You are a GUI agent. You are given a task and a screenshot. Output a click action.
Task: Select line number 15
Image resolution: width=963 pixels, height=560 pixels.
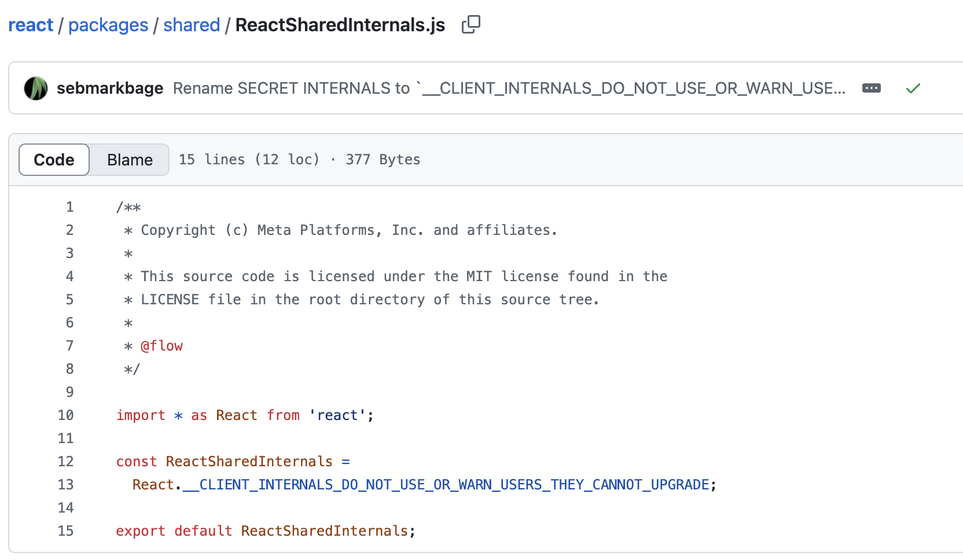point(65,531)
